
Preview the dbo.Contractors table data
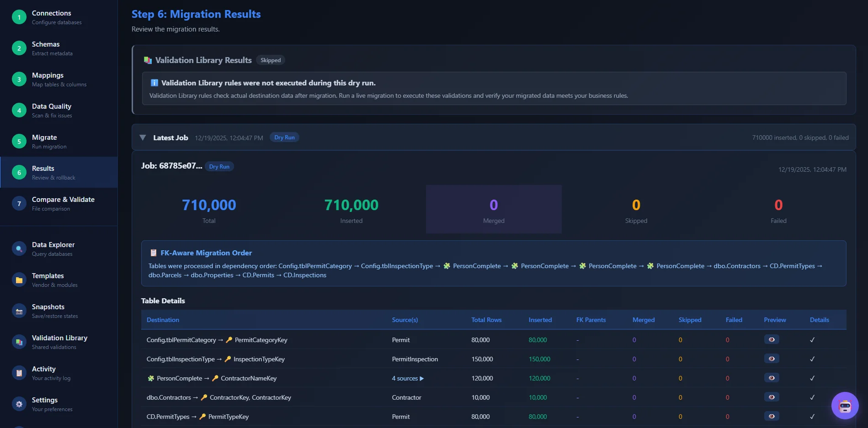pyautogui.click(x=772, y=397)
